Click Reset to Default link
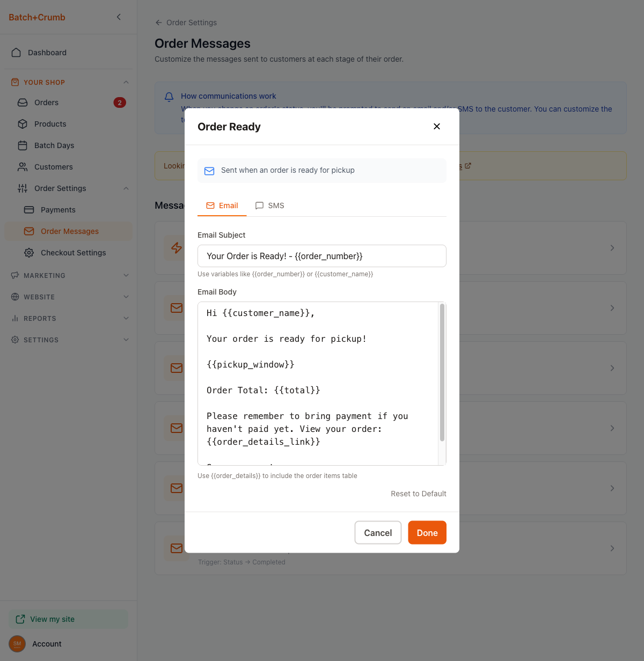 (x=418, y=494)
